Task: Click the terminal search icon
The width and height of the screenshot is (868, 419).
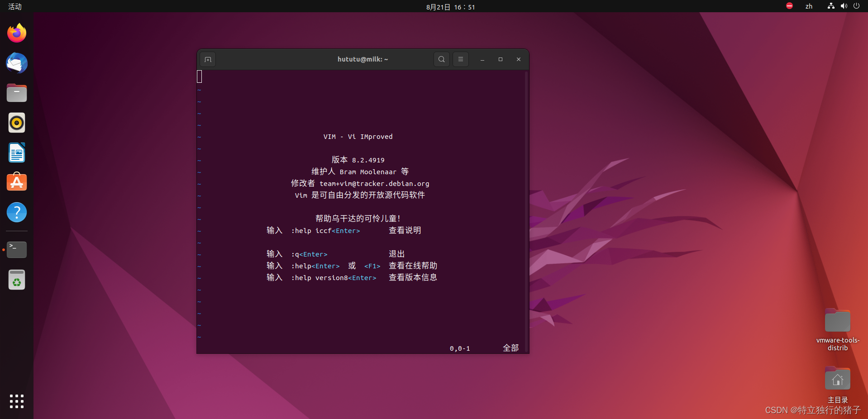Action: point(442,59)
